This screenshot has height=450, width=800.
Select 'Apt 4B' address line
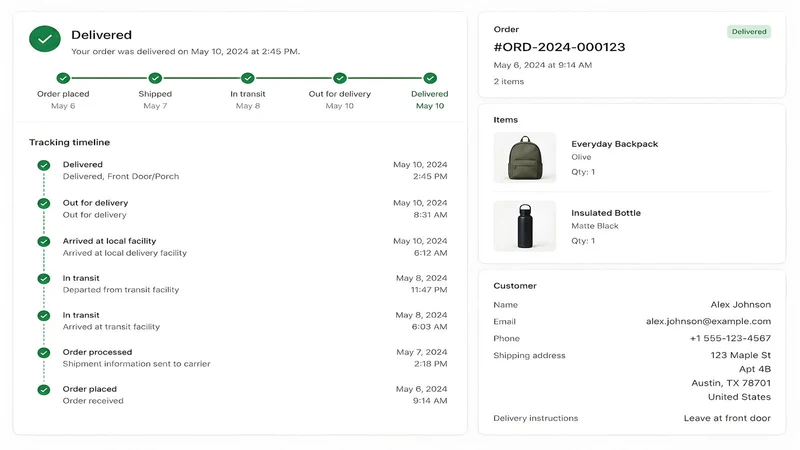click(755, 369)
